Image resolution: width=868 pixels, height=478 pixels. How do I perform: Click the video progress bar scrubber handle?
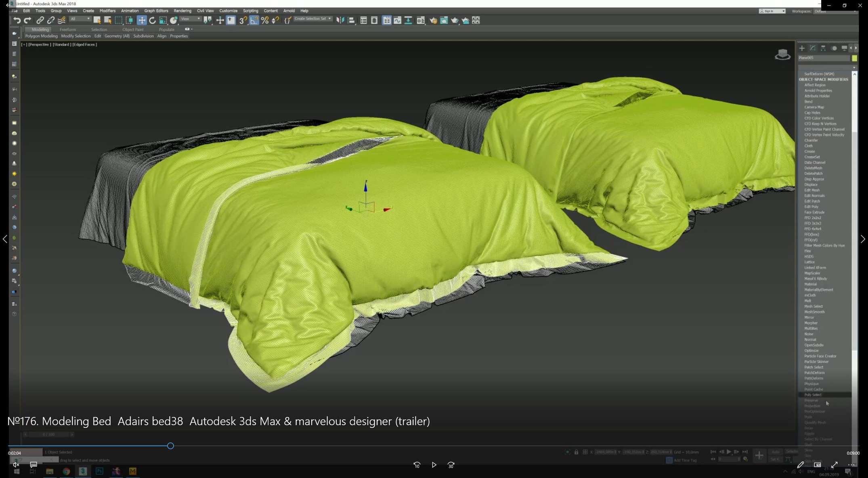[x=170, y=446]
